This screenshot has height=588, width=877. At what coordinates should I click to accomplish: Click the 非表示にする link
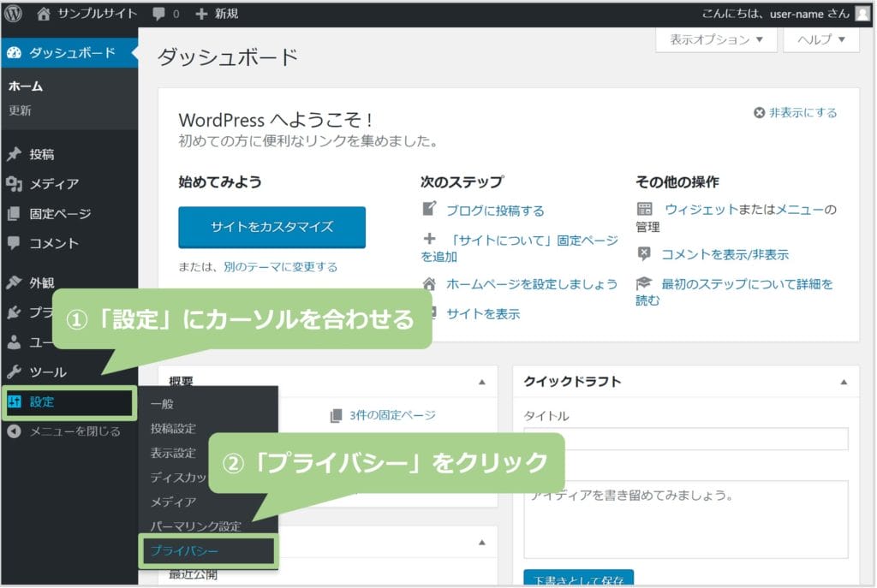point(803,113)
